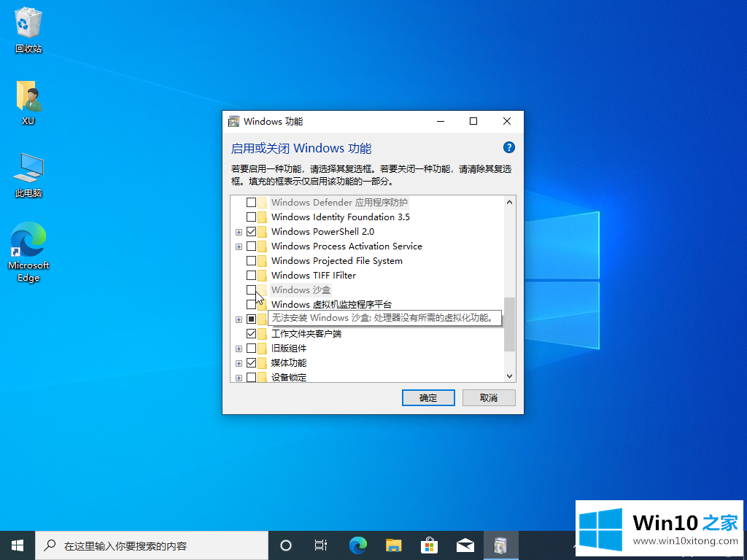This screenshot has width=747, height=560.
Task: Click the blue help question mark icon
Action: tap(508, 147)
